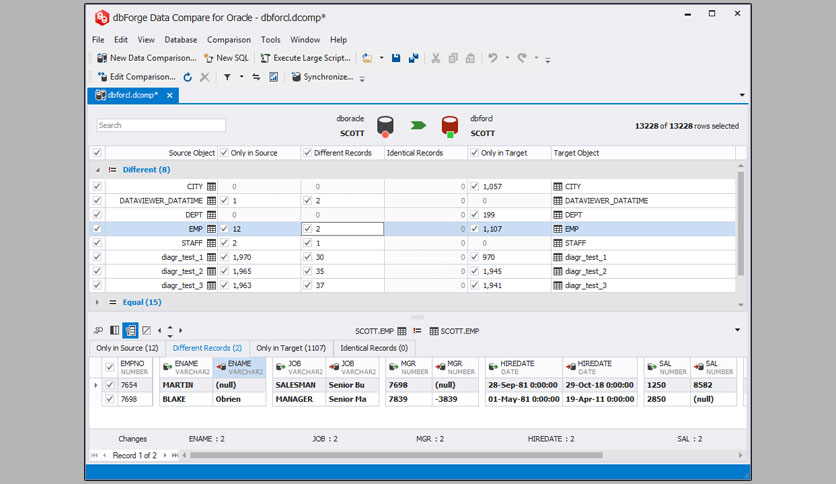
Task: Click the horizontal scrollbar of records grid
Action: 396,455
